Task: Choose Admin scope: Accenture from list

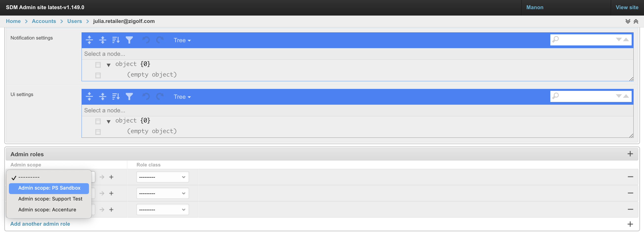Action: [47, 210]
